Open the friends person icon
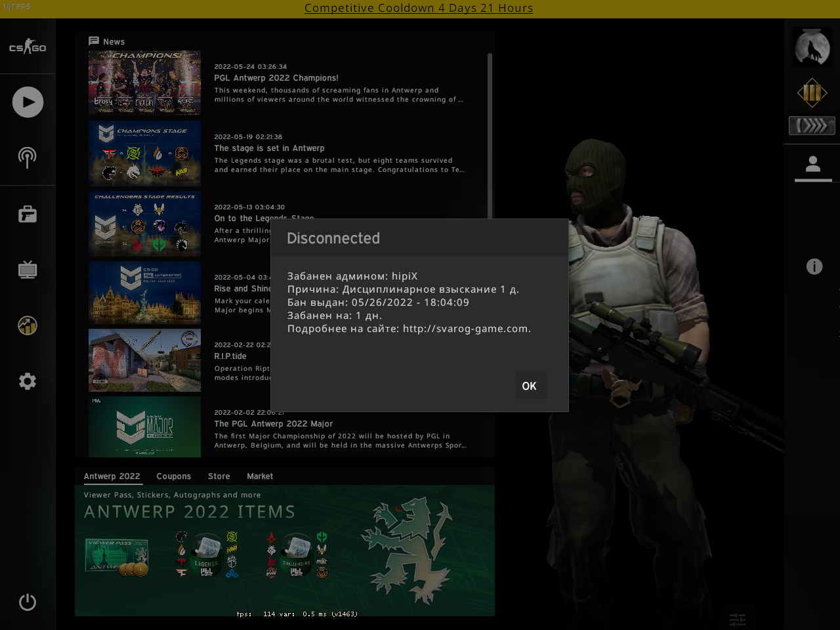 point(813,164)
